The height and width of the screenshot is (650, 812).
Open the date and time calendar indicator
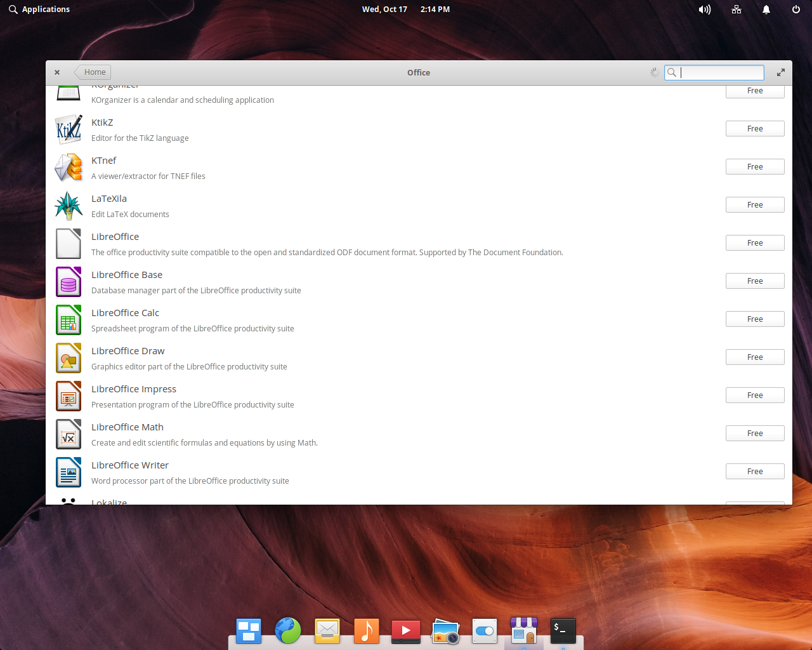(x=406, y=10)
